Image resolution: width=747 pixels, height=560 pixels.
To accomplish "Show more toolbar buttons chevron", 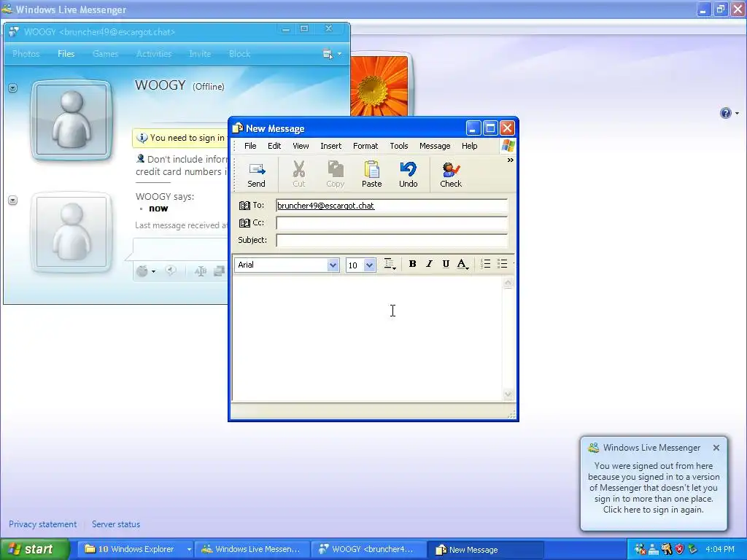I will pos(510,160).
